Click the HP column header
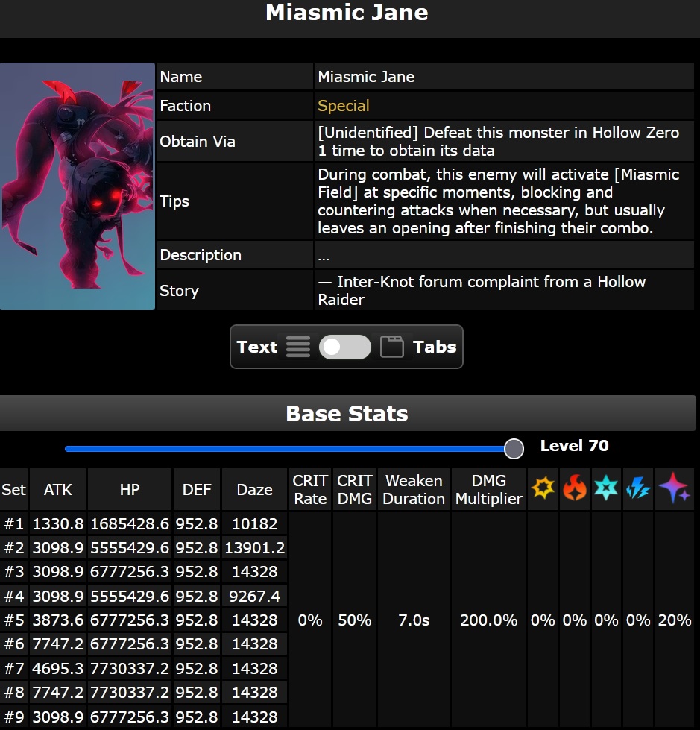700x730 pixels. [x=130, y=490]
